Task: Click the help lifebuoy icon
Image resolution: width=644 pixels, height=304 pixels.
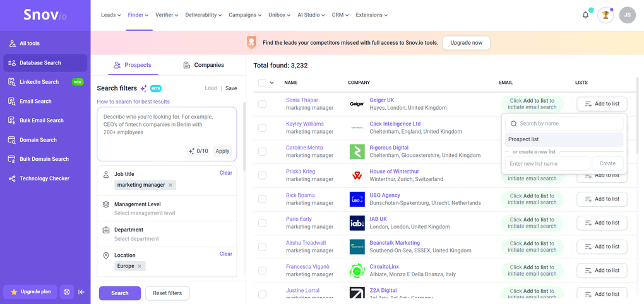Action: pyautogui.click(x=66, y=292)
